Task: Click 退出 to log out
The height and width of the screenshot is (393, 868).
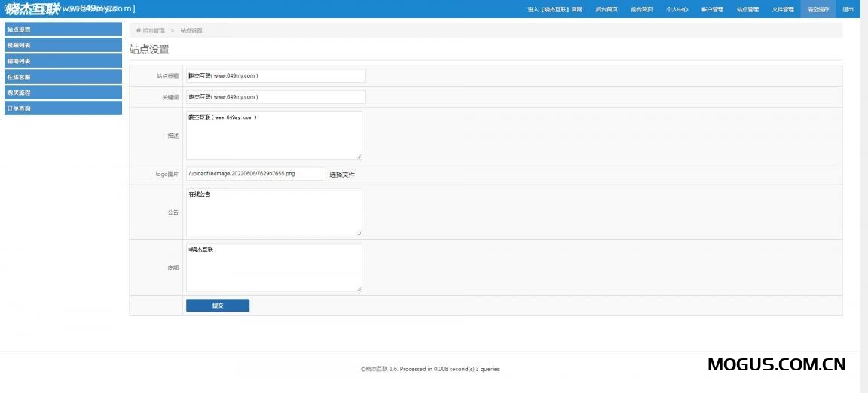Action: click(x=848, y=9)
